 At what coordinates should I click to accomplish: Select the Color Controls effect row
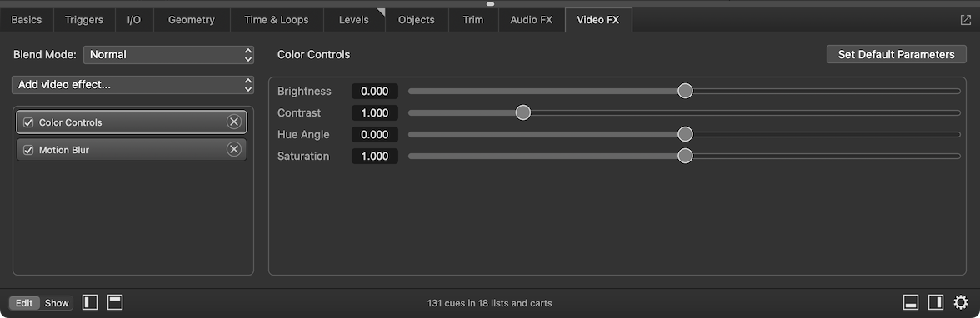(x=132, y=122)
